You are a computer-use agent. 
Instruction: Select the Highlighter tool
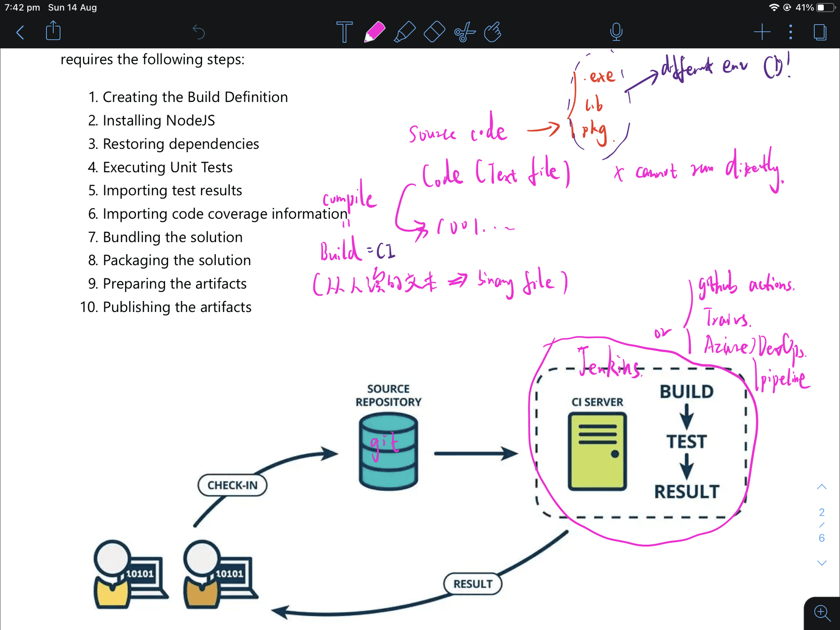[x=404, y=32]
